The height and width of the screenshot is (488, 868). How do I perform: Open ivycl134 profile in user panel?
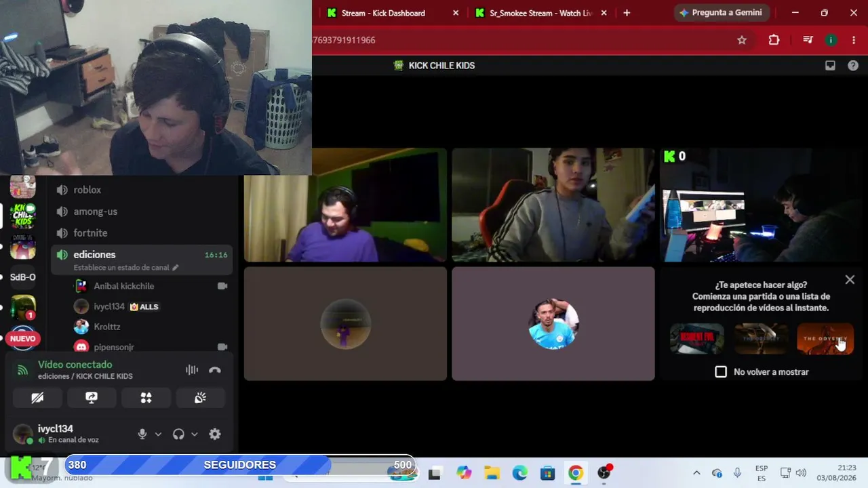pos(56,434)
